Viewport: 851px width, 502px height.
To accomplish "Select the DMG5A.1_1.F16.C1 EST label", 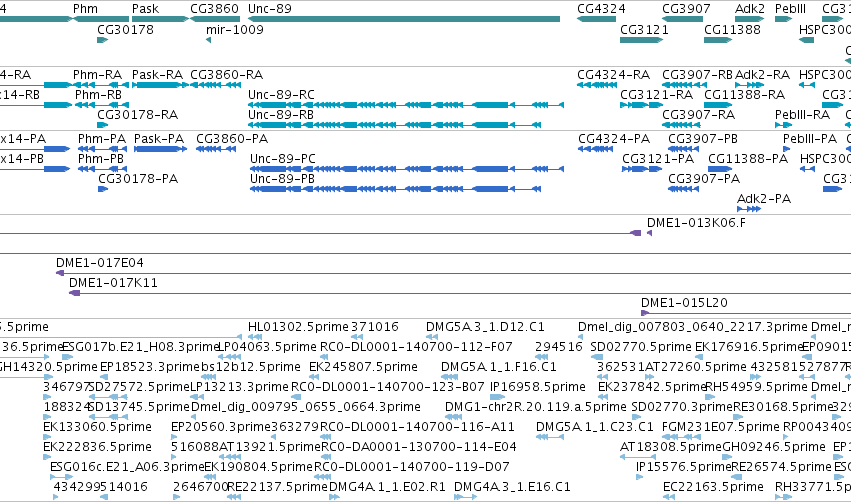I will (x=499, y=367).
